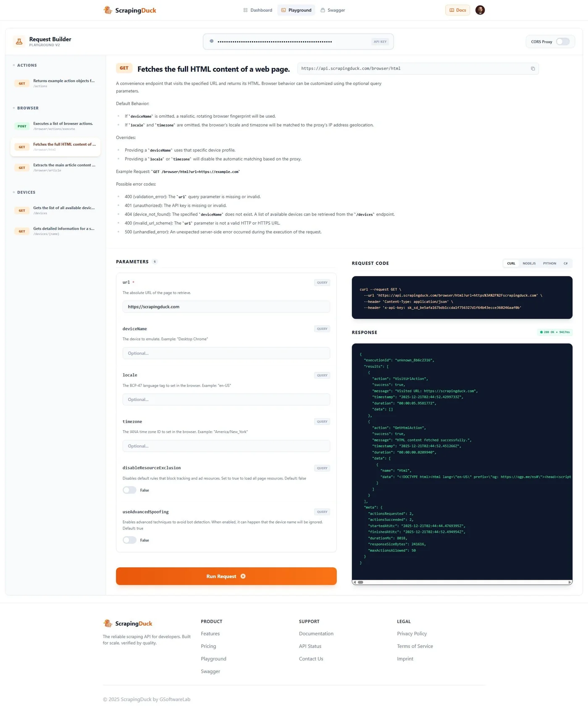The image size is (588, 718).
Task: Open the Swagger nav item
Action: (x=333, y=10)
